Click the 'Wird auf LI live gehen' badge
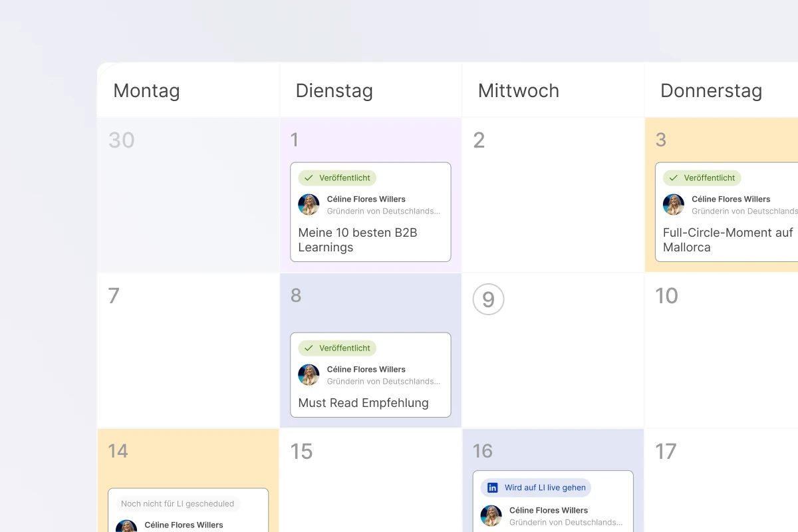The image size is (798, 532). (x=536, y=487)
